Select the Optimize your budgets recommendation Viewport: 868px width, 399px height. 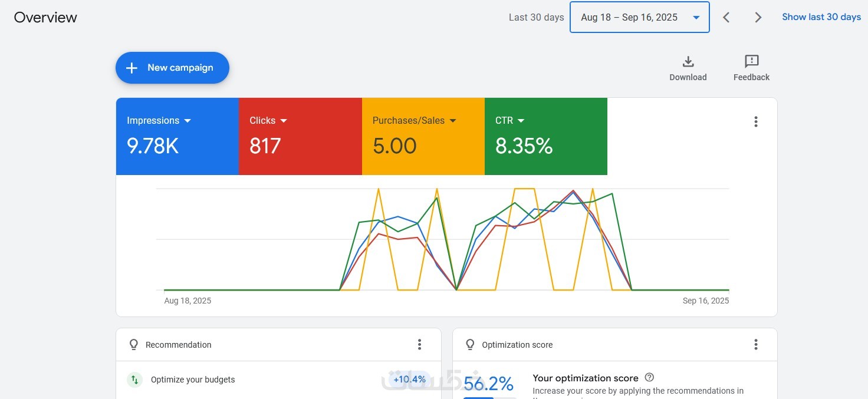tap(193, 380)
